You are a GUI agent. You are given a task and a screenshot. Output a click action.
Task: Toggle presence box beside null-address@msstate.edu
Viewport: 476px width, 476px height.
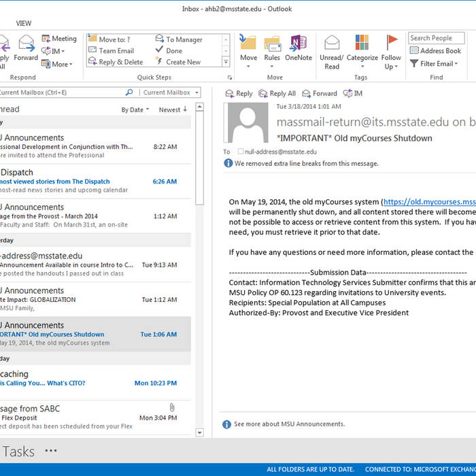pos(241,151)
